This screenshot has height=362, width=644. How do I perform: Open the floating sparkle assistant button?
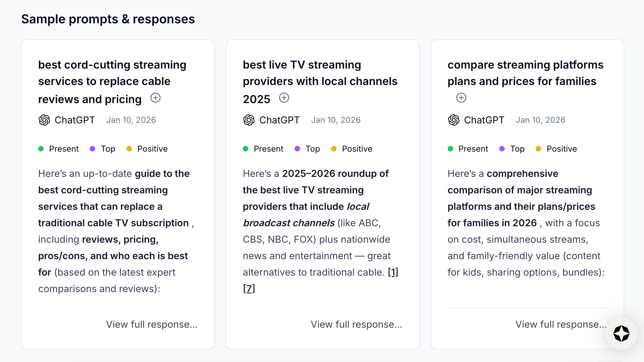[x=621, y=333]
